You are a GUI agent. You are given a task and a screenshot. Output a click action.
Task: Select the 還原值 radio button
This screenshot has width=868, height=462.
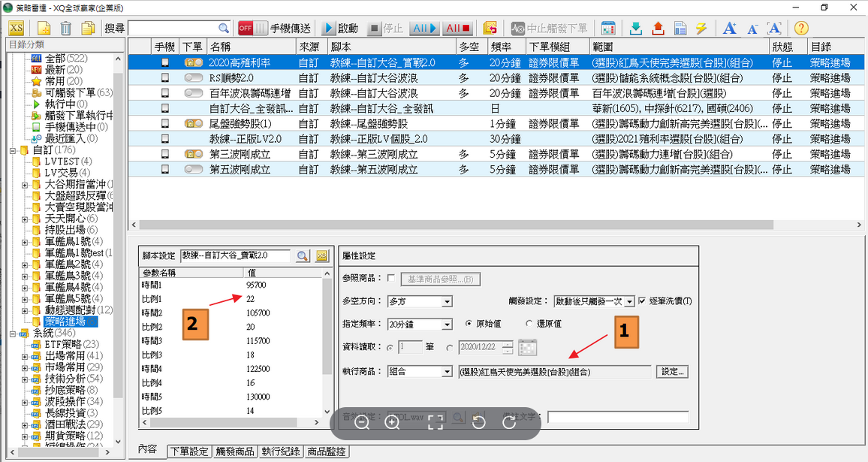tap(529, 324)
